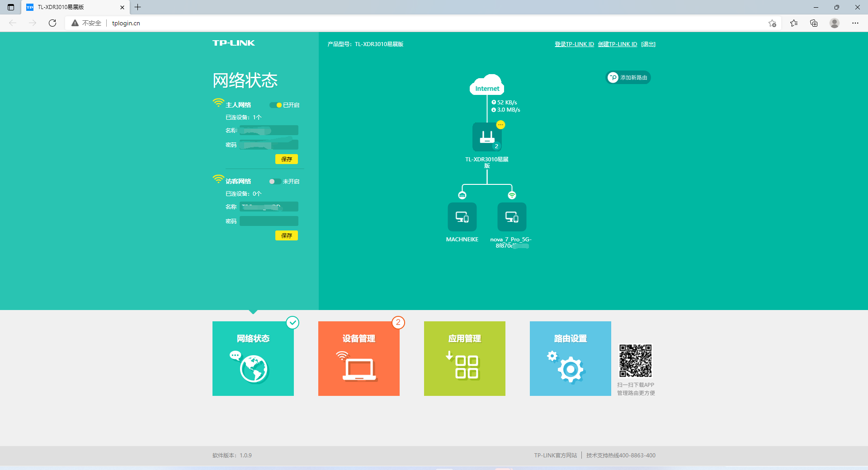Open the tab actions menu icon
Screen dimensions: 868x470
[11, 7]
